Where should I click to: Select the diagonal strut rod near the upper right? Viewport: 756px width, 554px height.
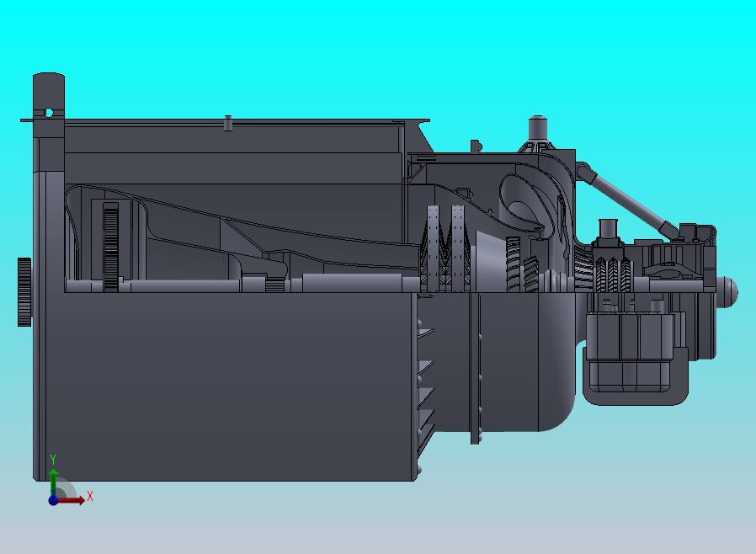[x=628, y=200]
